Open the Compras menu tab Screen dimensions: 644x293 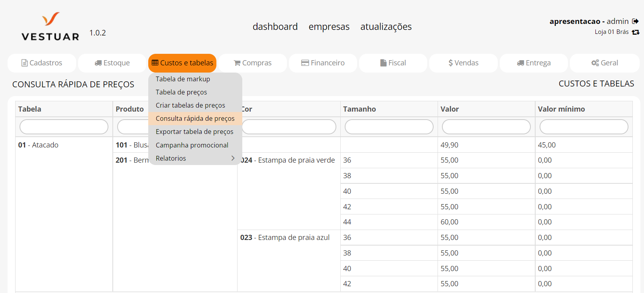(x=253, y=63)
